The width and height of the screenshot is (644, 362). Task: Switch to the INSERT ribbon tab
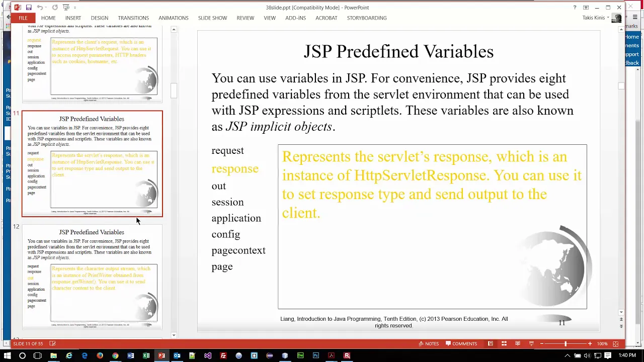point(73,18)
